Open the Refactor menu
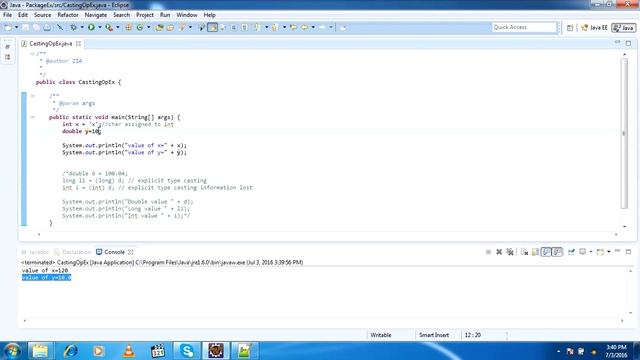The width and height of the screenshot is (640, 360). (68, 15)
